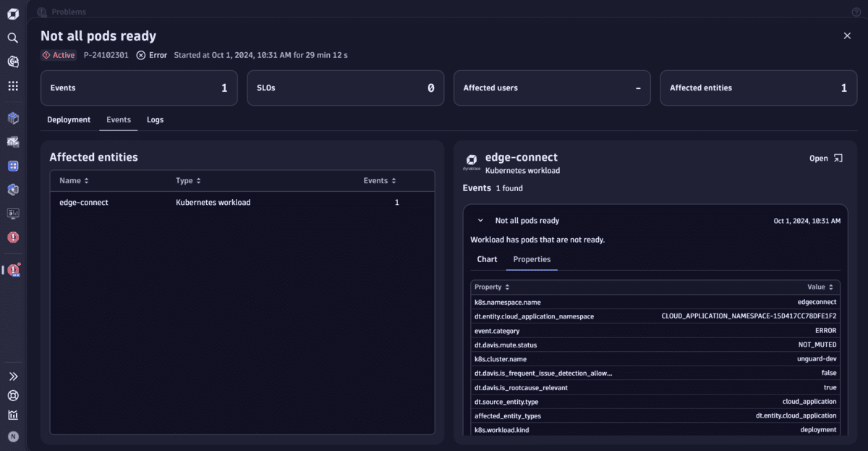Switch to the Chart tab of the event

(x=486, y=259)
